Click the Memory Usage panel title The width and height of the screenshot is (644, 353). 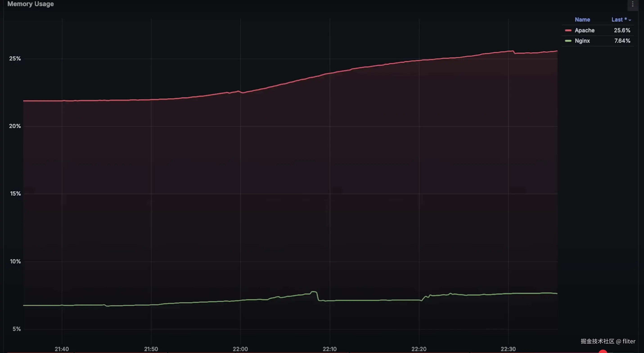click(31, 4)
